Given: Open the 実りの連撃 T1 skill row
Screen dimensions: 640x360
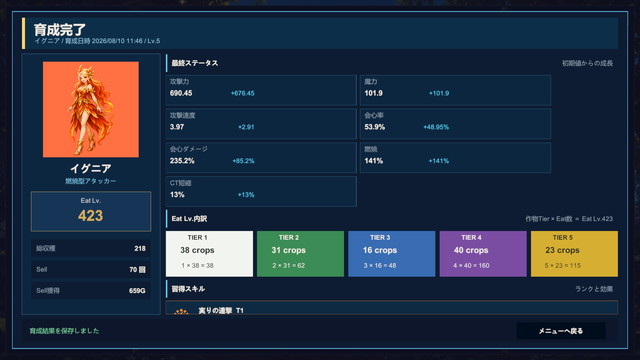Looking at the screenshot, I should 392,308.
